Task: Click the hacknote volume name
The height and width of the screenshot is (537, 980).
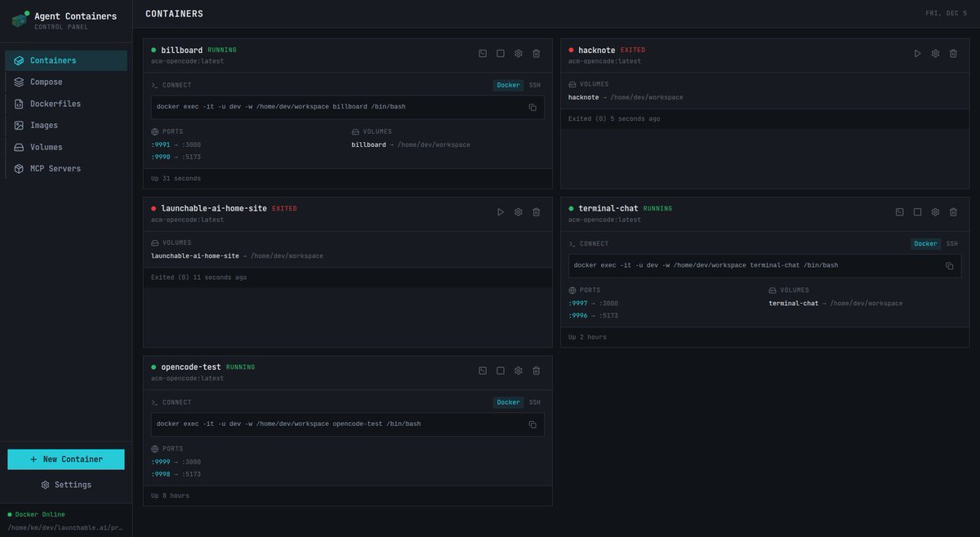Action: 584,97
